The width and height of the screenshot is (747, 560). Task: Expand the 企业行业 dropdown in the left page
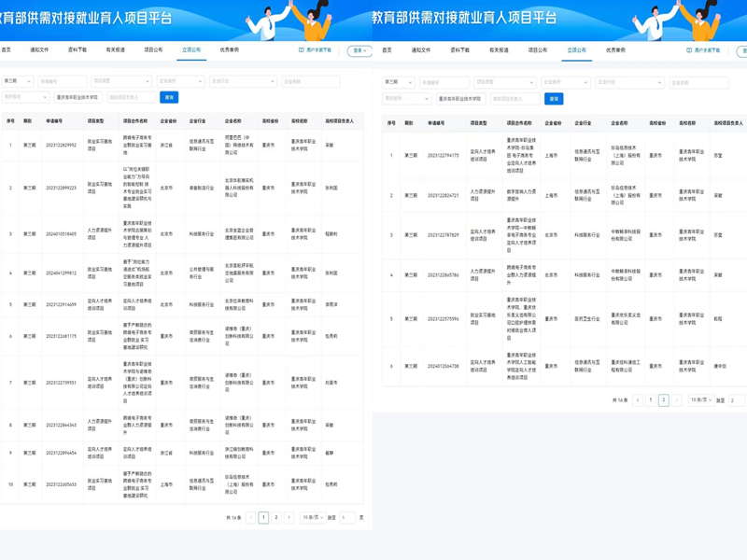243,81
